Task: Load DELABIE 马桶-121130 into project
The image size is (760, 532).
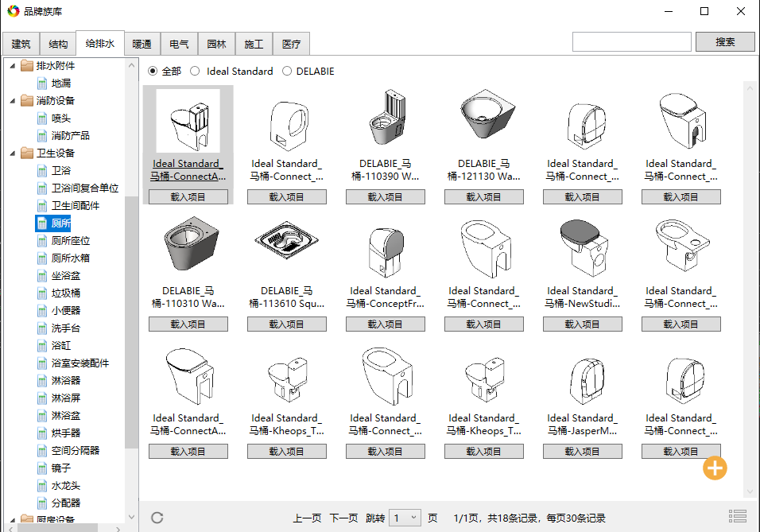Action: click(x=483, y=197)
